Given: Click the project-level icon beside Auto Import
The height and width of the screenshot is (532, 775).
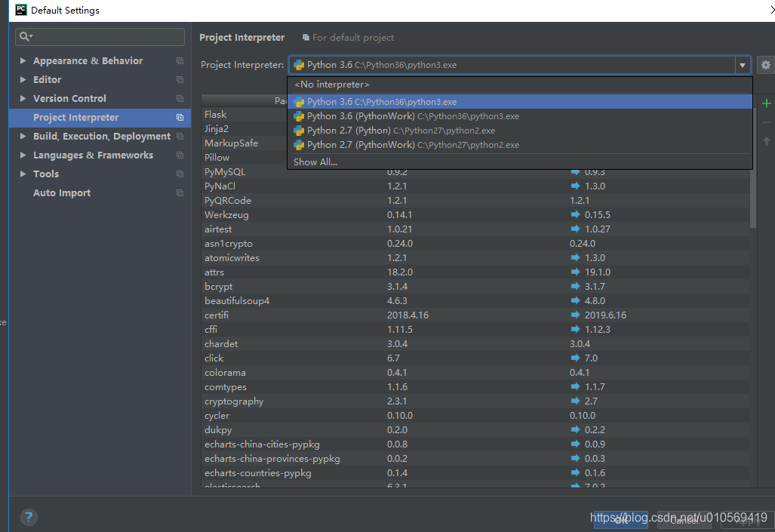Looking at the screenshot, I should coord(180,193).
